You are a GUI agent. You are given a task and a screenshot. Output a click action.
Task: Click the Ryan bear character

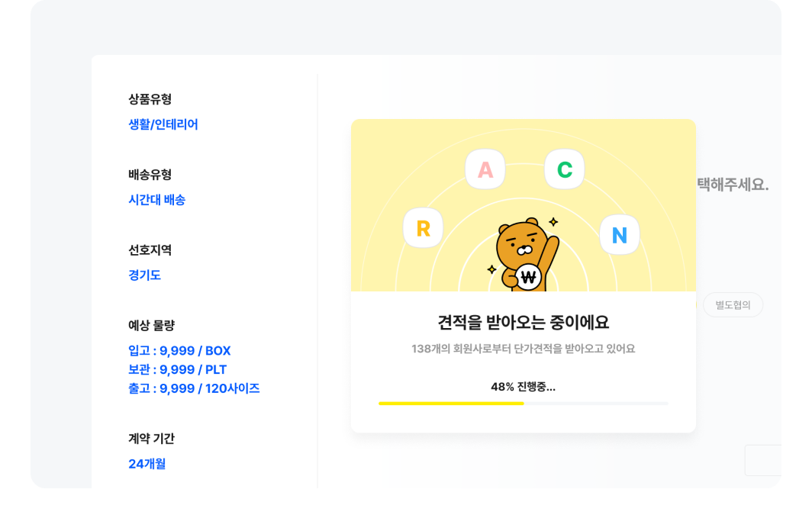(527, 254)
